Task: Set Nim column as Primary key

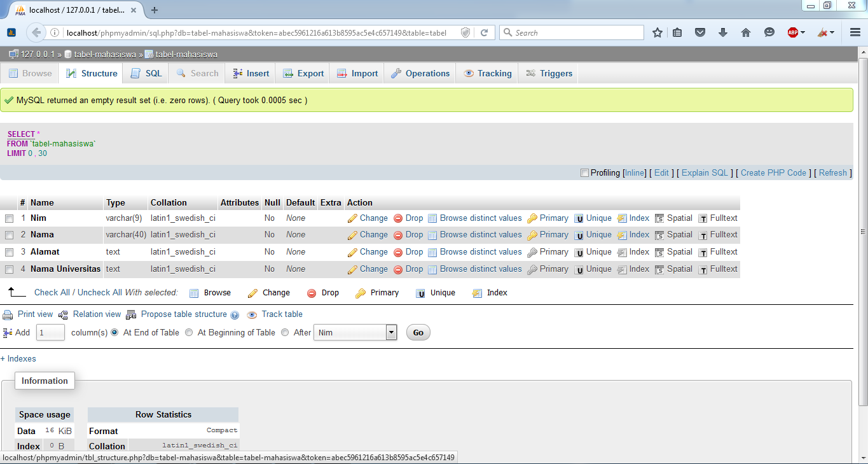Action: (553, 218)
